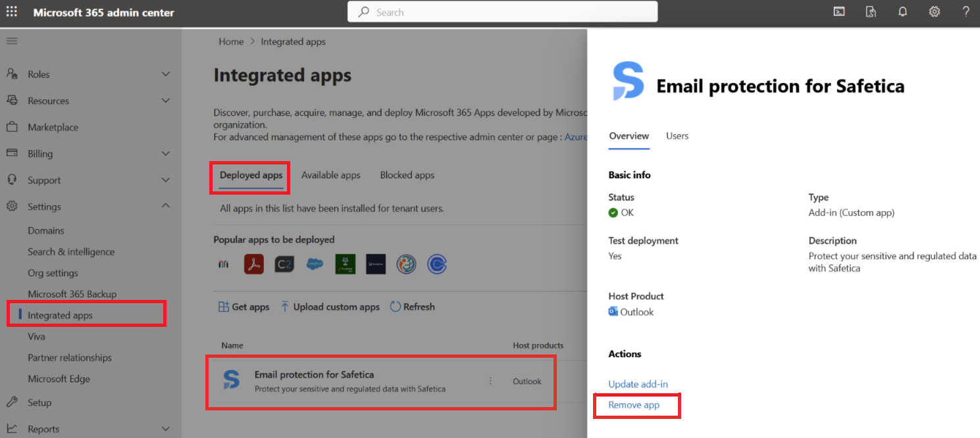Image resolution: width=980 pixels, height=438 pixels.
Task: Select the Salesforce popular app icon
Action: (315, 264)
